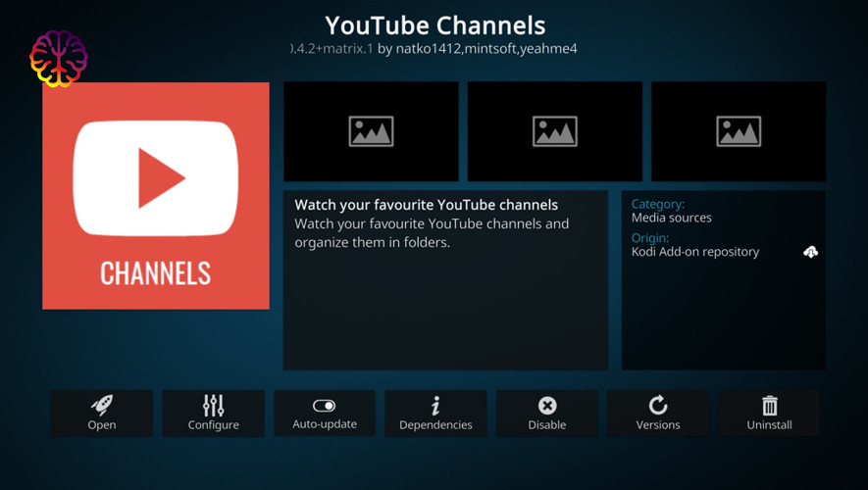The height and width of the screenshot is (490, 868).
Task: Open the first screenshot placeholder thumbnail
Action: [x=371, y=131]
